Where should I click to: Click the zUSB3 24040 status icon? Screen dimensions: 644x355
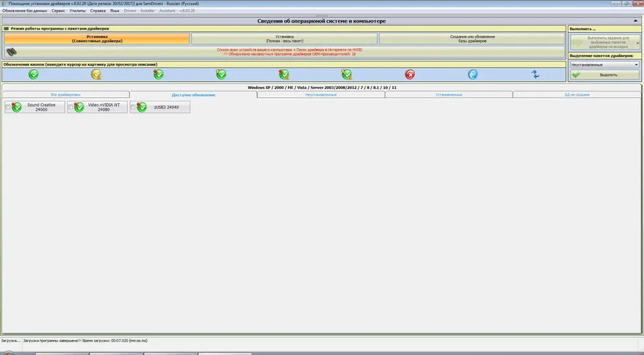pos(142,107)
